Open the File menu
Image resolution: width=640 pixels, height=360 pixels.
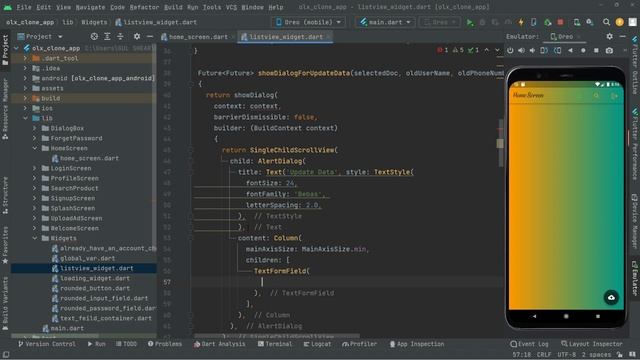pos(24,7)
